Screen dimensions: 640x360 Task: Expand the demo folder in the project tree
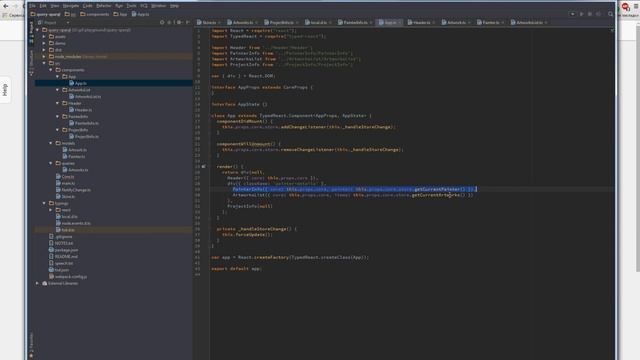click(44, 43)
